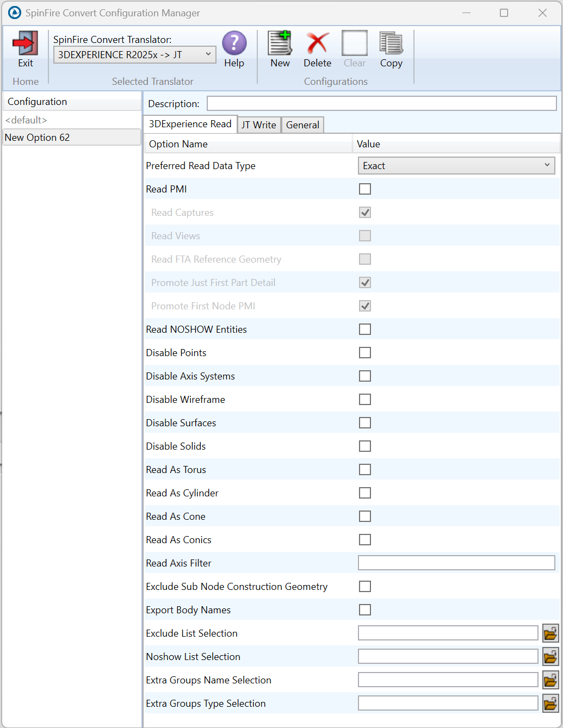
Task: Switch to the JT Write tab
Action: [259, 125]
